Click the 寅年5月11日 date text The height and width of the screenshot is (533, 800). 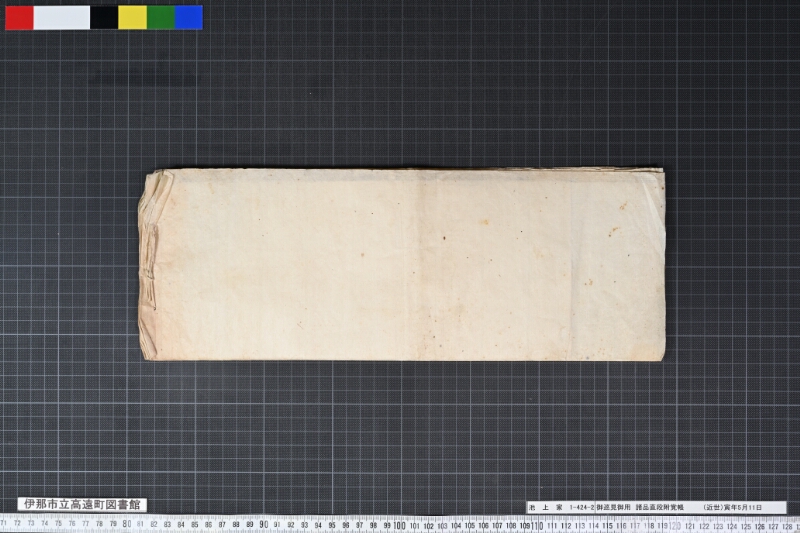[x=743, y=507]
